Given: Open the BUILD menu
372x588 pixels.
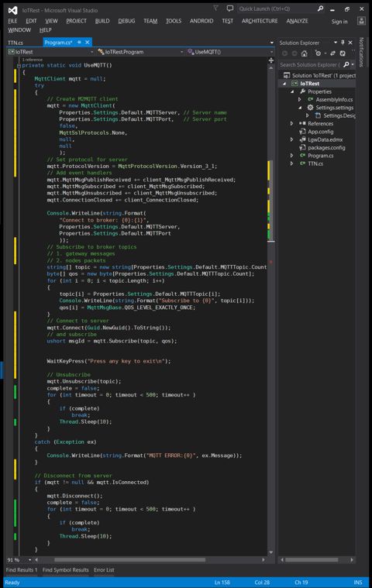Looking at the screenshot, I should click(102, 21).
